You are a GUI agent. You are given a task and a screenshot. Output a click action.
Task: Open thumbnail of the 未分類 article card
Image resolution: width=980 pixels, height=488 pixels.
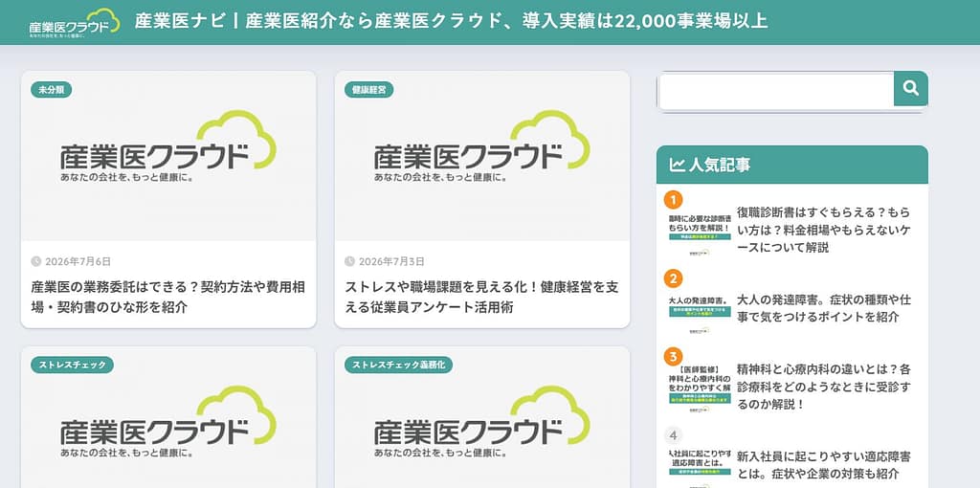(x=168, y=156)
